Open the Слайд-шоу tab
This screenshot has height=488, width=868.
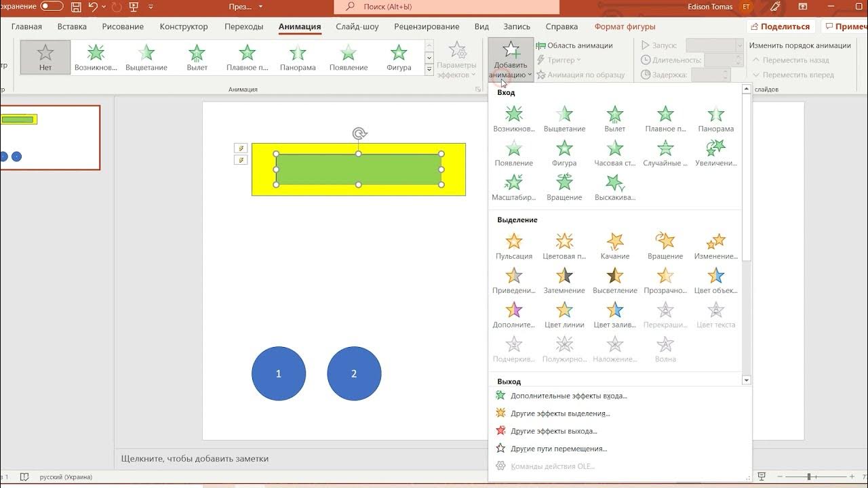point(358,27)
